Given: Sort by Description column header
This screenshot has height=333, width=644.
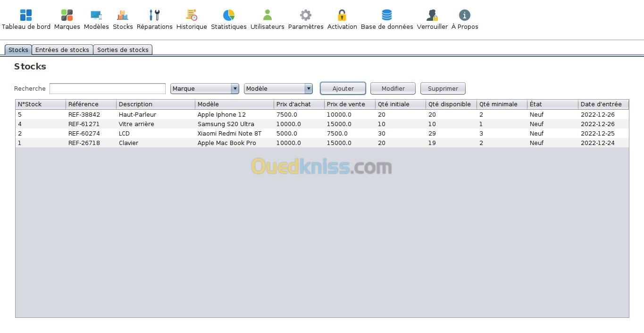Looking at the screenshot, I should coord(156,104).
